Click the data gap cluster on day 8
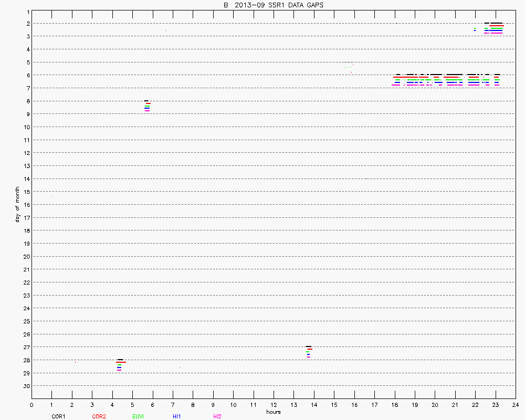Viewport: 525px width, 420px height. (x=147, y=106)
